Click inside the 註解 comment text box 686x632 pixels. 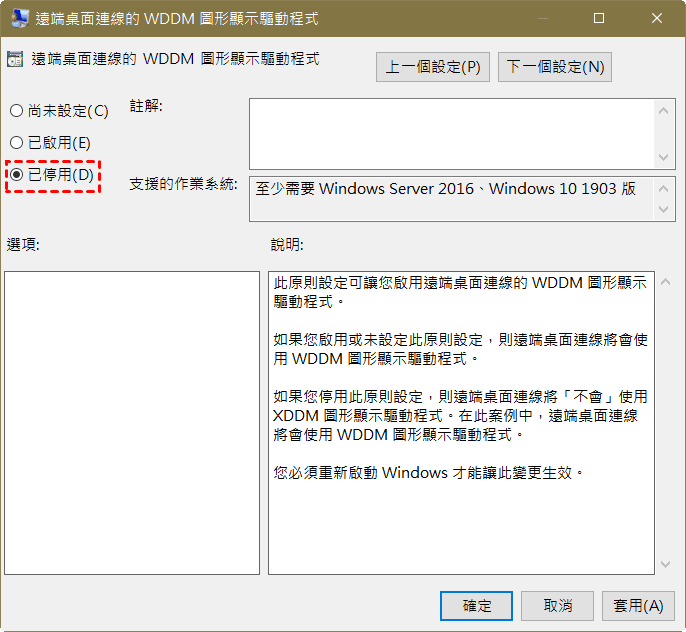[452, 134]
